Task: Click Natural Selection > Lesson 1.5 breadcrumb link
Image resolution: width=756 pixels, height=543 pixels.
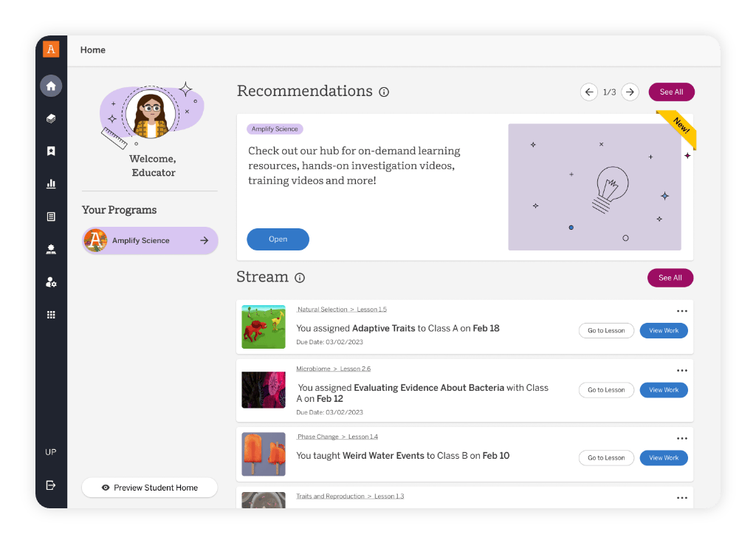Action: coord(342,310)
